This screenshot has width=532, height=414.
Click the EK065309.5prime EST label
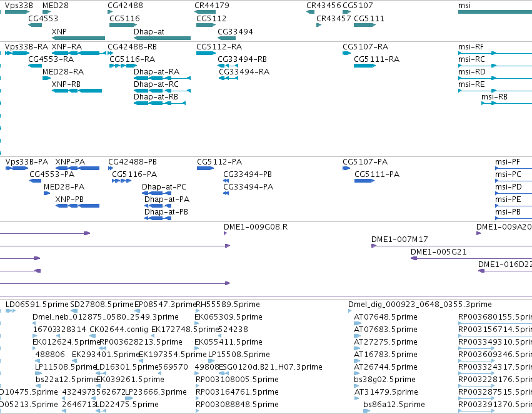tap(228, 316)
